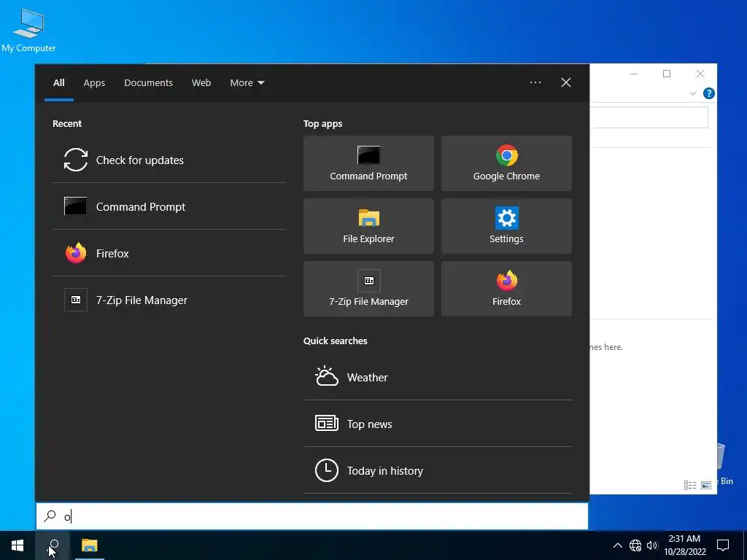The width and height of the screenshot is (747, 560).
Task: Switch to the Web search tab
Action: point(201,83)
